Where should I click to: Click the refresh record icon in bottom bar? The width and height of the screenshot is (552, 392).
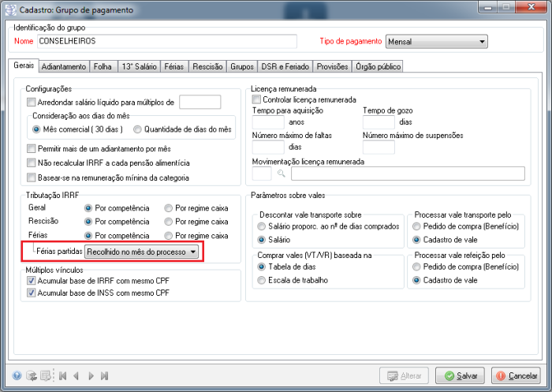32,376
